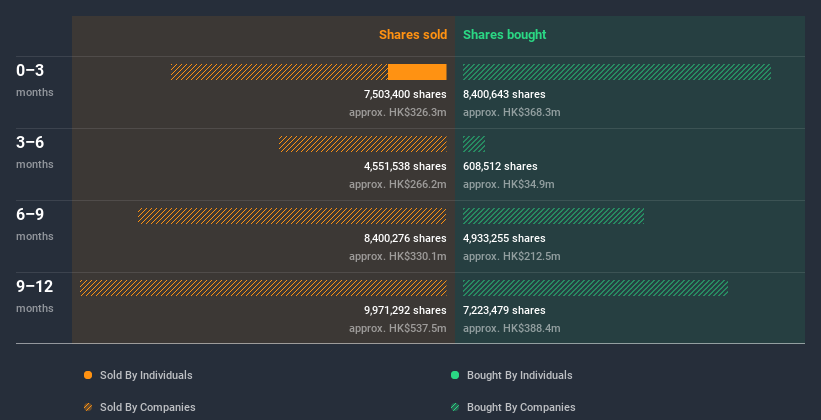Screen dimensions: 821x420
Task: Select the Bought By Individuals legend label
Action: 519,375
